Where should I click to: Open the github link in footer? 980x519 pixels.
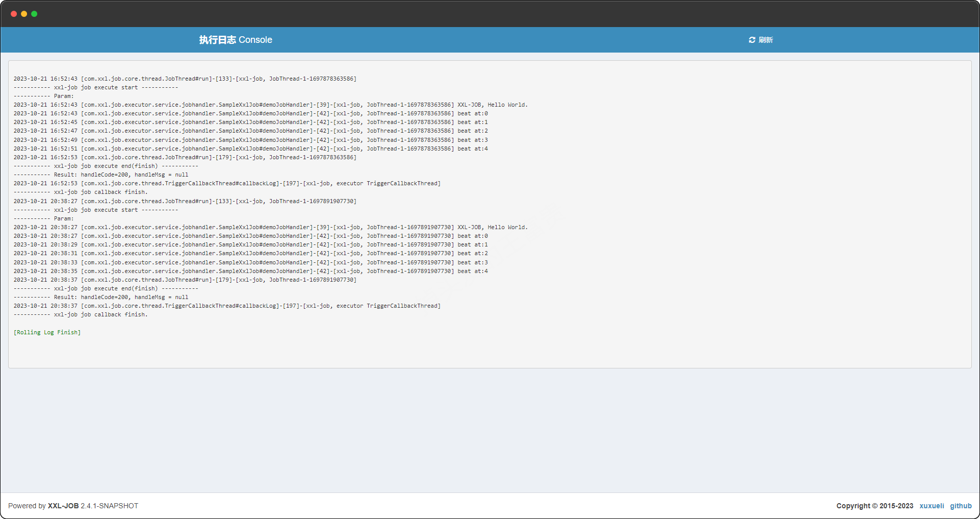point(961,506)
